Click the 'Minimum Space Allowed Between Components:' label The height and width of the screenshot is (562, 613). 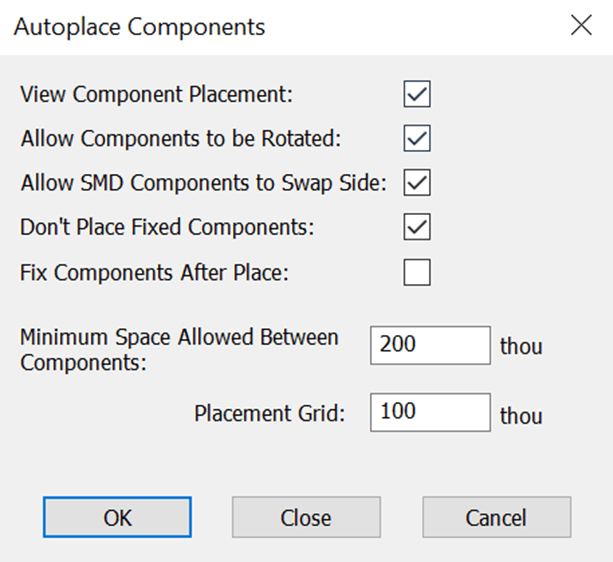point(179,349)
